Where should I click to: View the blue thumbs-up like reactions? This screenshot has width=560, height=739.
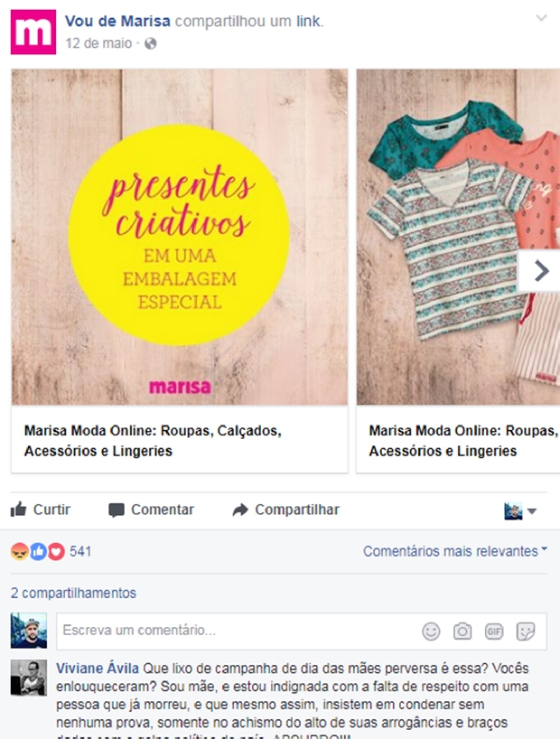38,551
